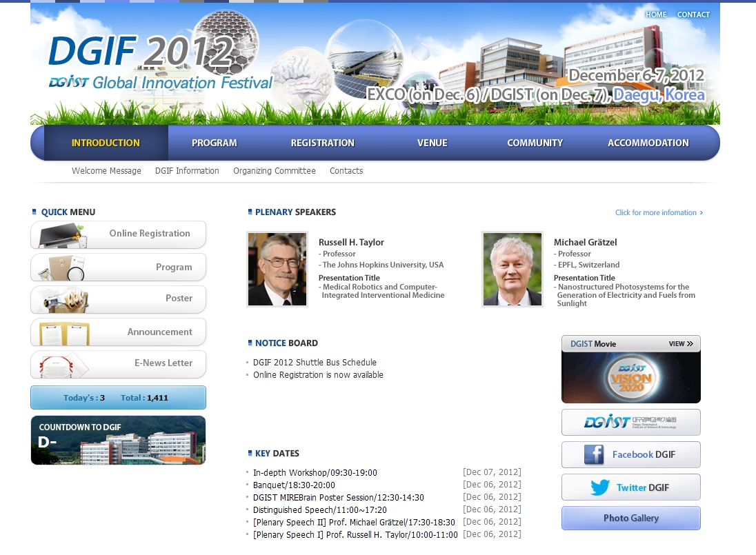Viewport: 756px width, 555px height.
Task: Open the In-depth Workshop key date
Action: 315,473
